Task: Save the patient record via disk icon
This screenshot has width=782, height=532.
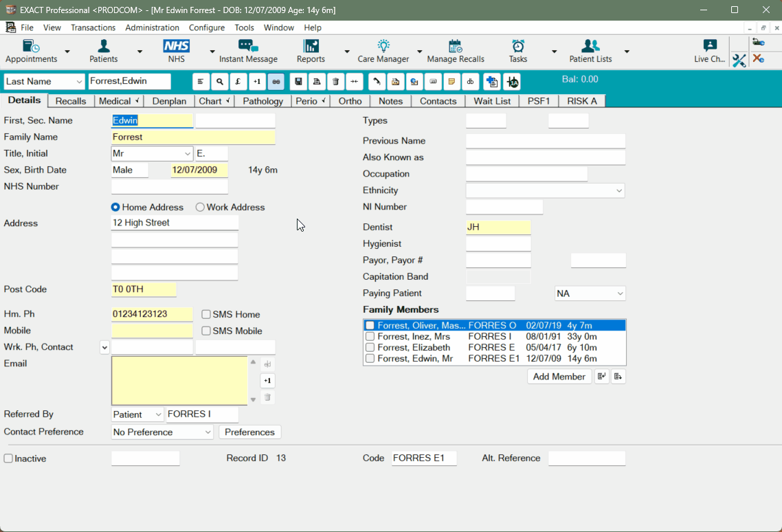Action: tap(298, 81)
